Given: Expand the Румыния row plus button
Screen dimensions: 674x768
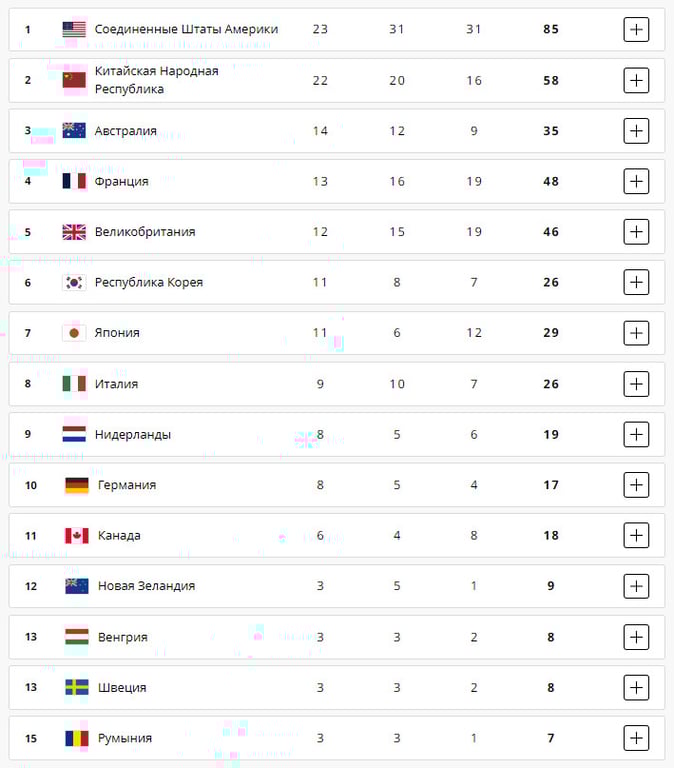Looking at the screenshot, I should (636, 738).
